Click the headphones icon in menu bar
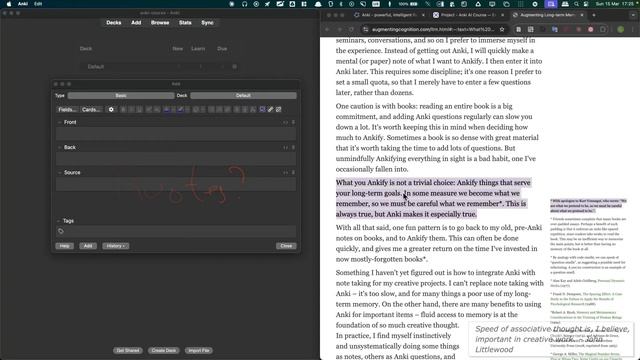Screen dimensions: 640x360 (x=244, y=4)
